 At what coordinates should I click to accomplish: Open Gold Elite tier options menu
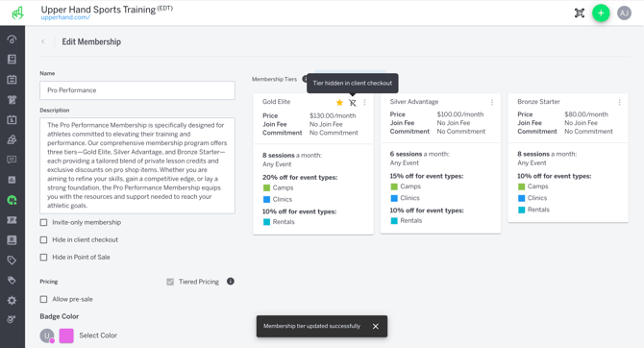pos(364,102)
